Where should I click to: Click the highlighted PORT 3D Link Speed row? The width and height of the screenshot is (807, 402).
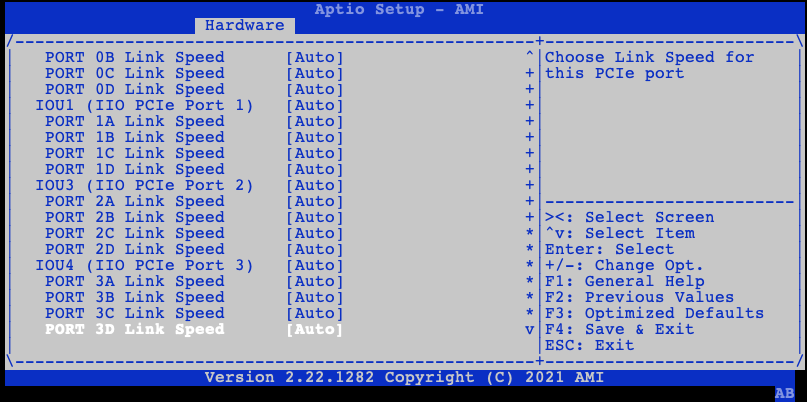194,329
